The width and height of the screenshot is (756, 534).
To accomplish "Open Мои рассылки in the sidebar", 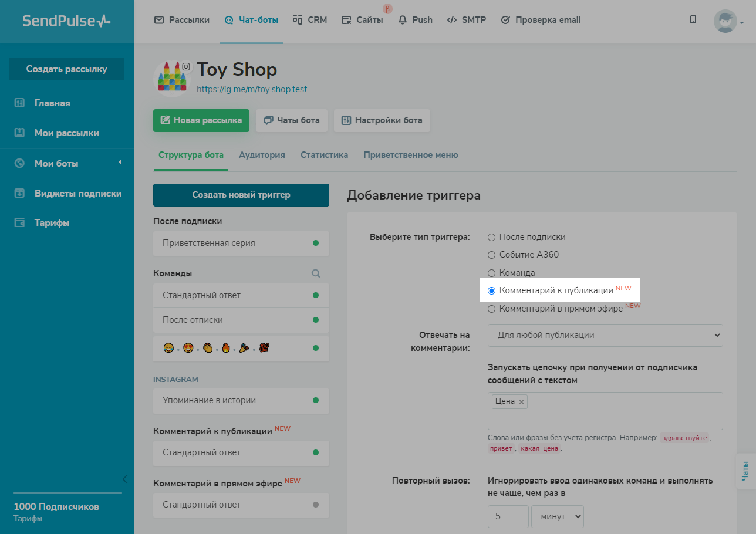I will [x=66, y=133].
